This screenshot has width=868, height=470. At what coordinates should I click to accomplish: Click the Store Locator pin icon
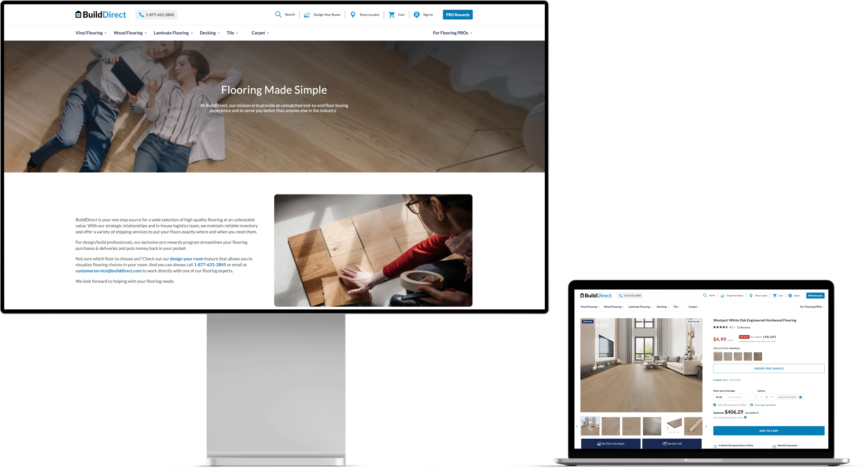click(x=353, y=14)
